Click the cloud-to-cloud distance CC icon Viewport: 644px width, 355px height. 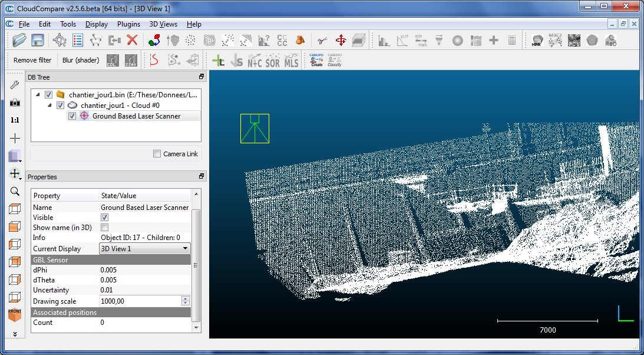click(x=282, y=40)
